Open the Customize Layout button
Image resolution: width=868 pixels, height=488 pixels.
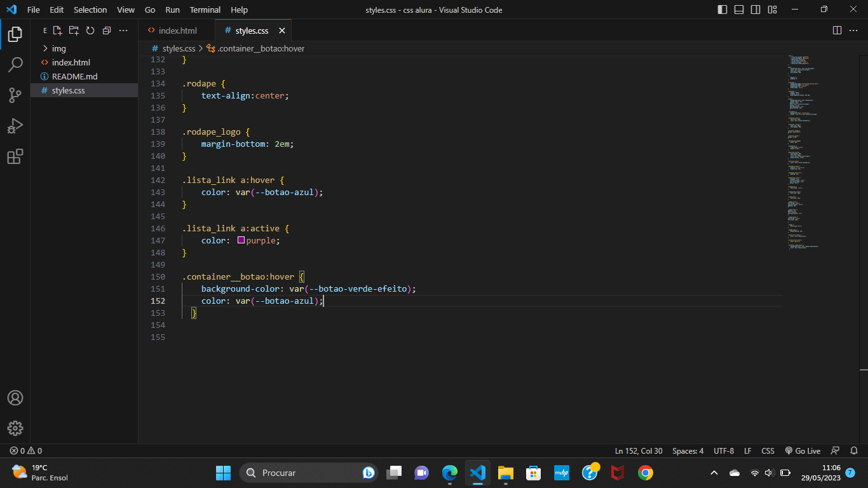coord(772,10)
